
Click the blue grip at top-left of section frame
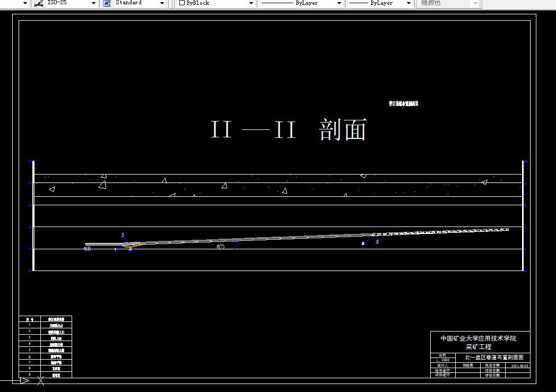point(30,161)
